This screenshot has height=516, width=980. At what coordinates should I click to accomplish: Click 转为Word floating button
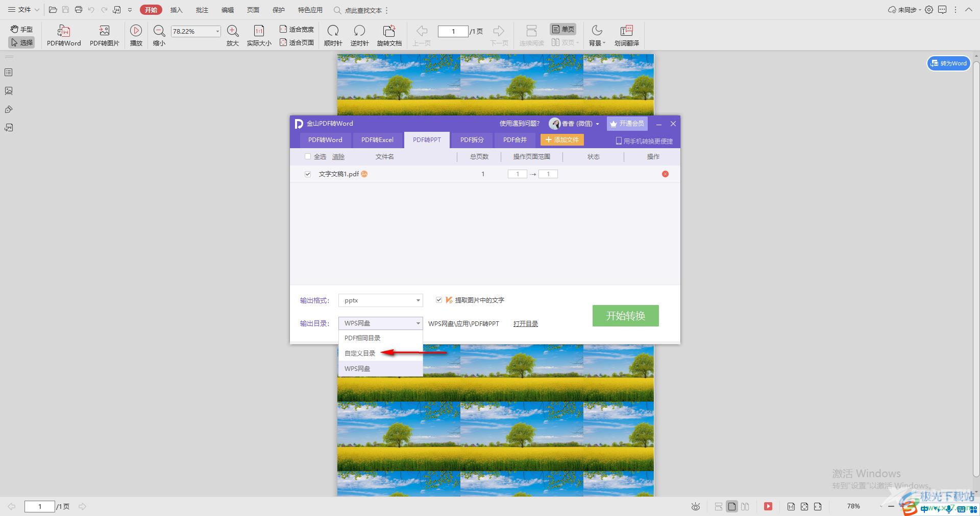[x=949, y=63]
